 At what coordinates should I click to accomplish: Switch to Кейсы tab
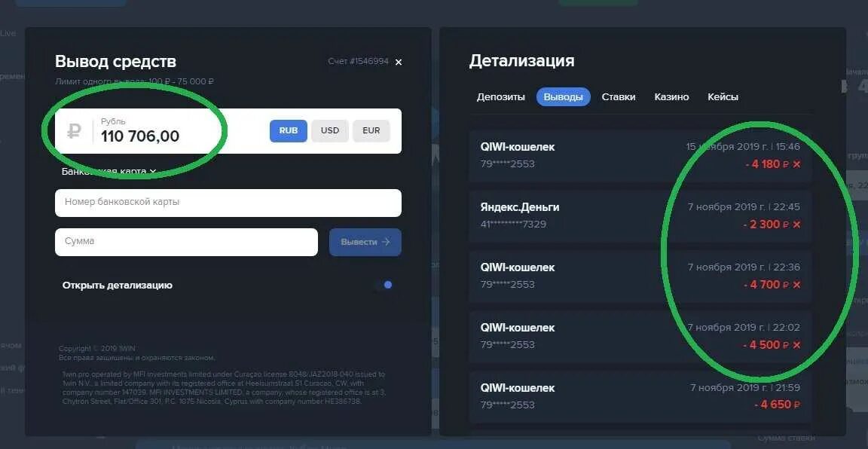pyautogui.click(x=723, y=97)
